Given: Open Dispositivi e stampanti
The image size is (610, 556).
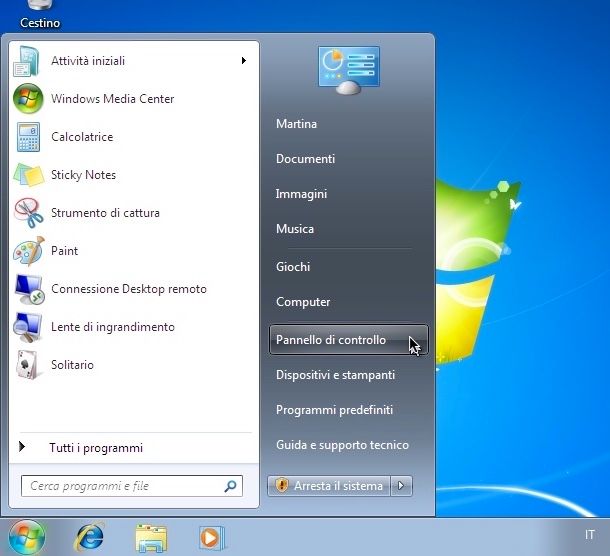Looking at the screenshot, I should point(335,375).
